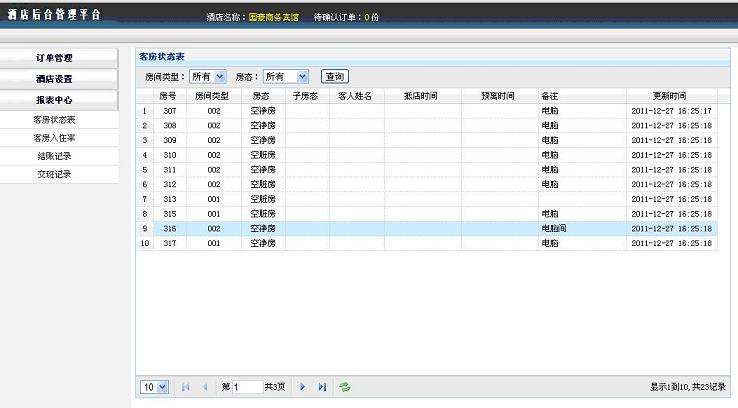Open 交班记录 in the sidebar

[54, 175]
